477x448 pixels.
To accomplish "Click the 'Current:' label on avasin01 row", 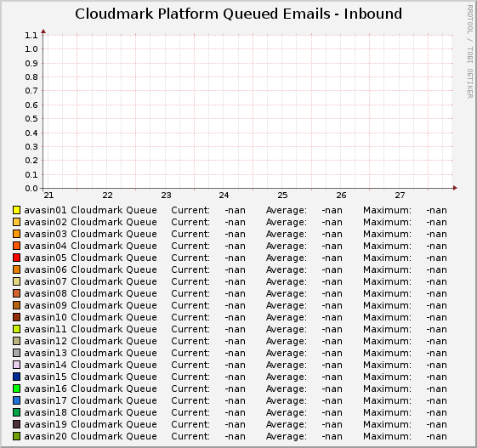I will [190, 210].
